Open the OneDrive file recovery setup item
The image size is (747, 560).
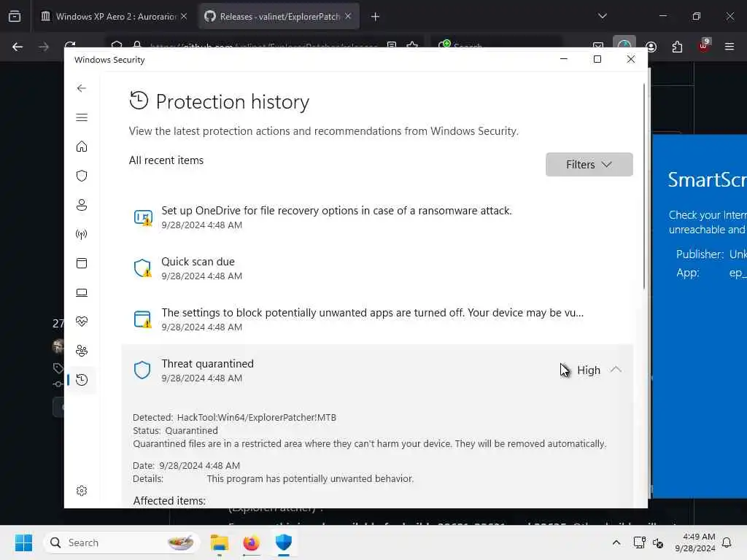(377, 217)
